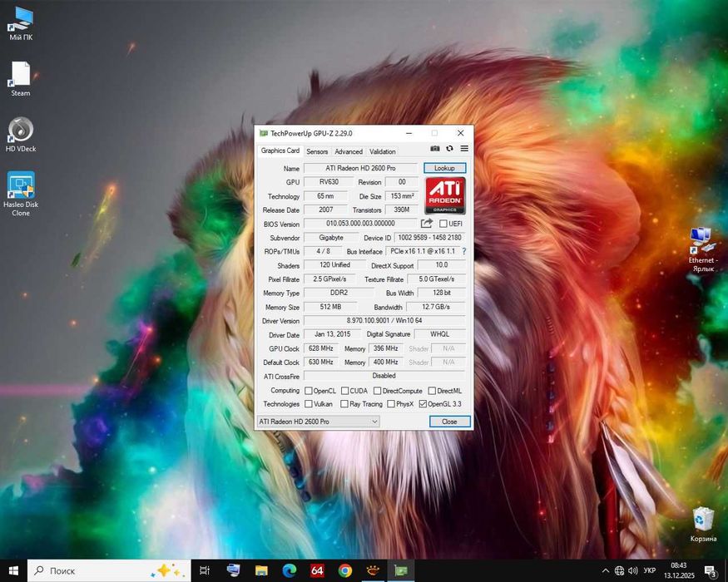The height and width of the screenshot is (582, 728).
Task: Open the notification center icon
Action: pyautogui.click(x=711, y=571)
